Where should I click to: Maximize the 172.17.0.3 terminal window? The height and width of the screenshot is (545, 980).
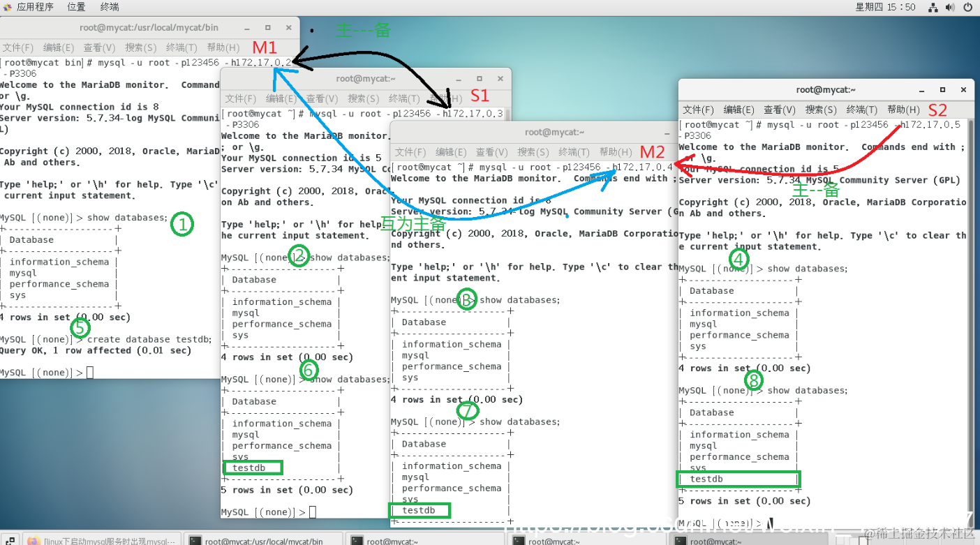coord(480,79)
